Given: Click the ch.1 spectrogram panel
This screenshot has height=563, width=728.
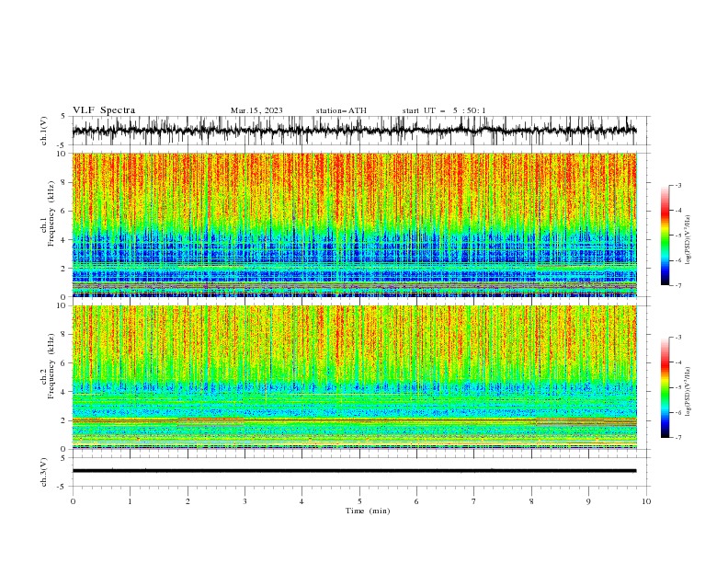Looking at the screenshot, I should 355,224.
